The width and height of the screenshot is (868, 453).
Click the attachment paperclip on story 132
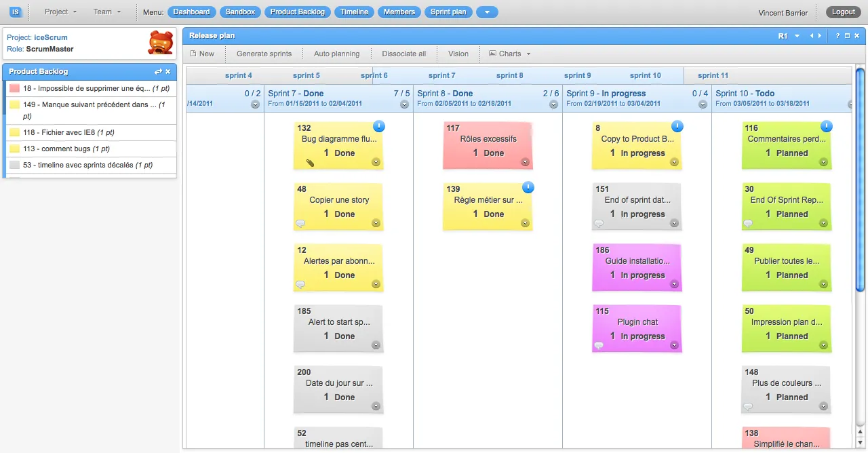310,163
